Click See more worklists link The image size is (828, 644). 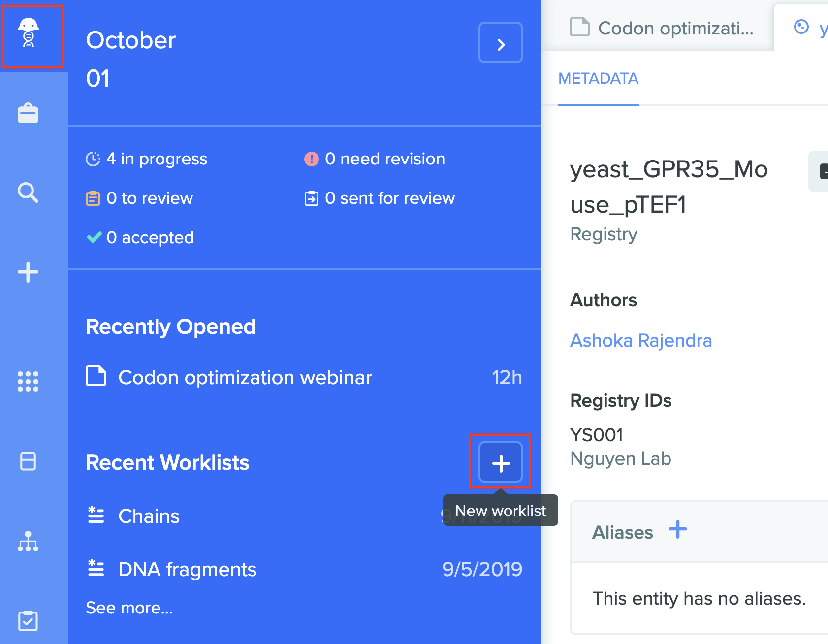tap(129, 608)
